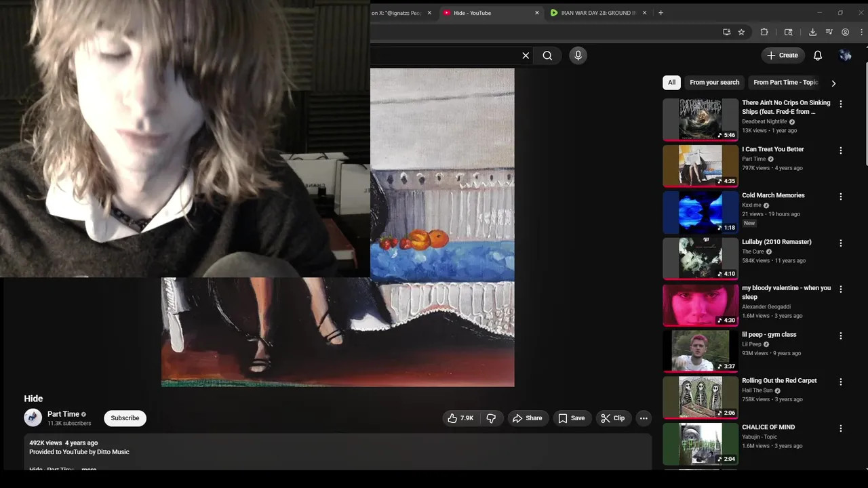This screenshot has width=868, height=488.
Task: Select the 'Hide - YouTube' tab
Action: click(491, 13)
